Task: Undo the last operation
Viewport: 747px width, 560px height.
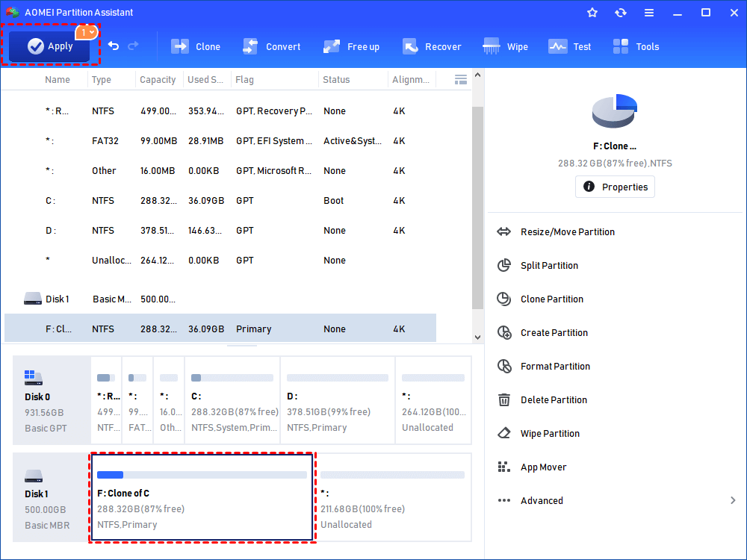Action: point(114,46)
